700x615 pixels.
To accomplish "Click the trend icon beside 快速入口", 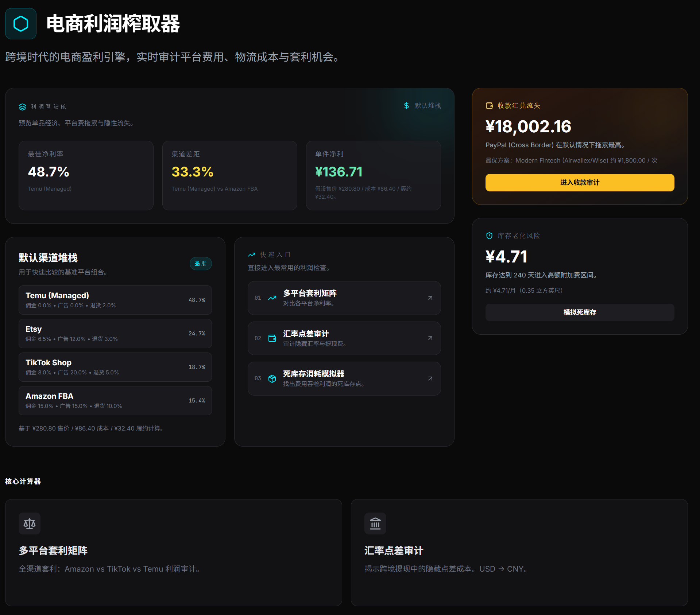I will 252,254.
